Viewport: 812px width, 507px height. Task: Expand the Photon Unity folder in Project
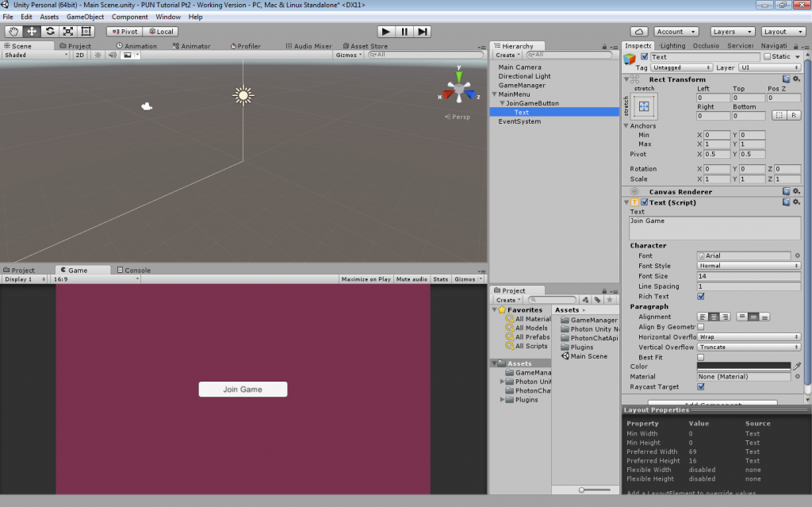click(500, 381)
